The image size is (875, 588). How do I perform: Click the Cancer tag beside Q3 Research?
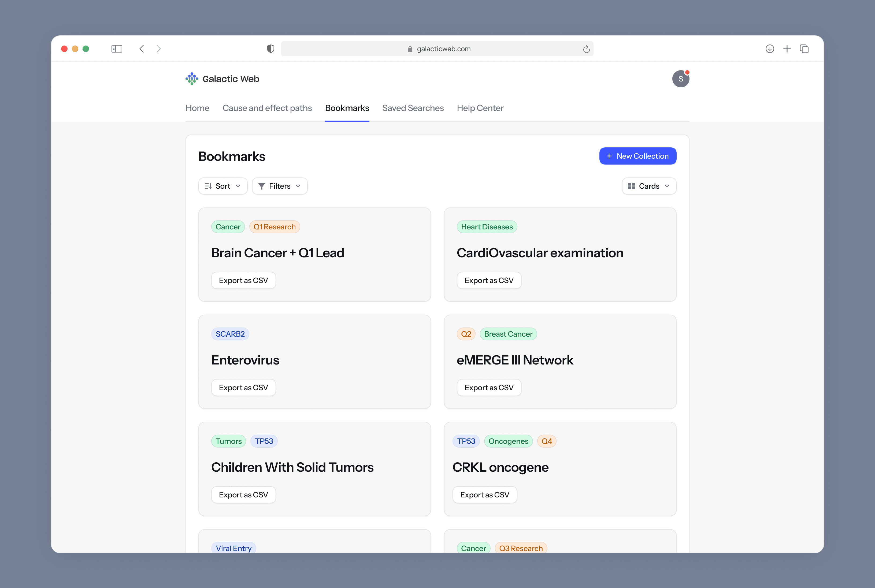473,548
